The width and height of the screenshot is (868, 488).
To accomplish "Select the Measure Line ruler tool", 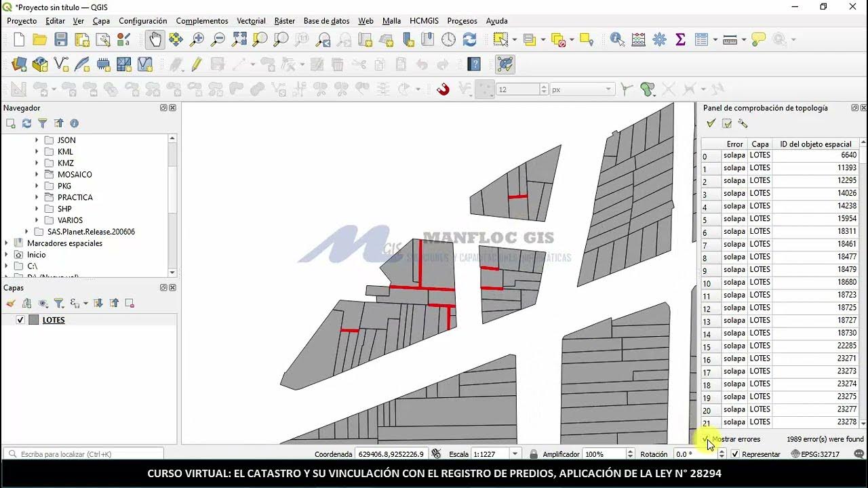I will (730, 40).
